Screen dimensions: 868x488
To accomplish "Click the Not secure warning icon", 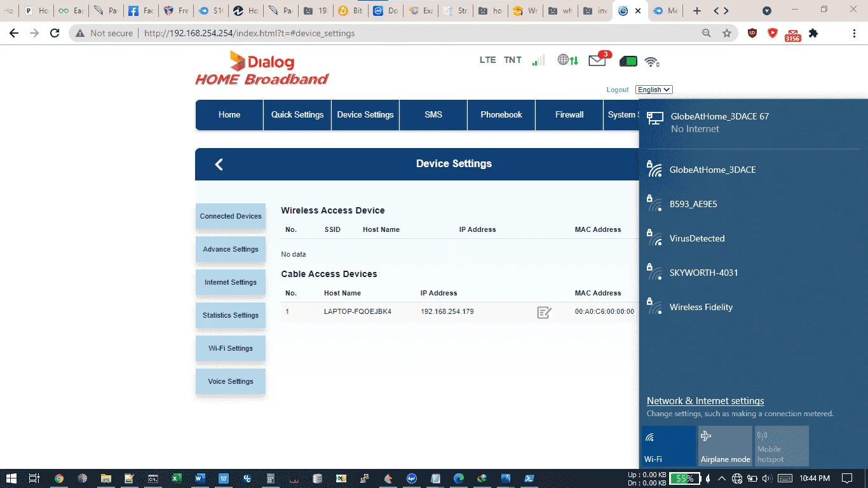I will 80,33.
